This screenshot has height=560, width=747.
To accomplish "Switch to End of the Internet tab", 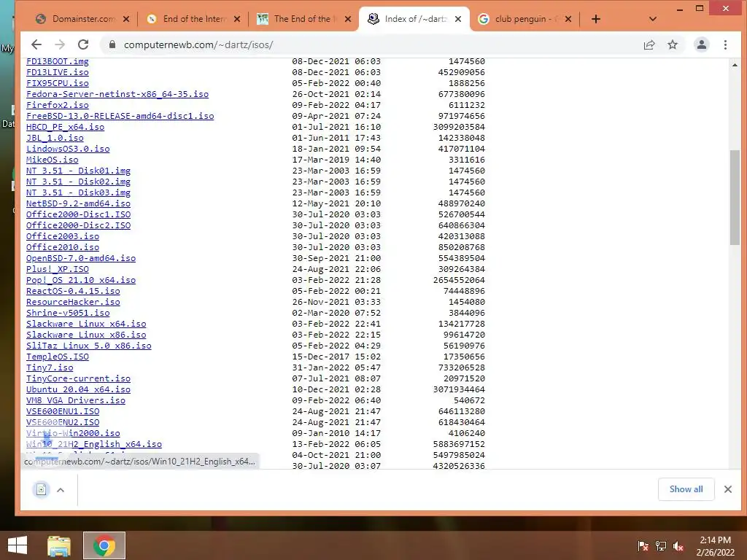I will tap(193, 19).
